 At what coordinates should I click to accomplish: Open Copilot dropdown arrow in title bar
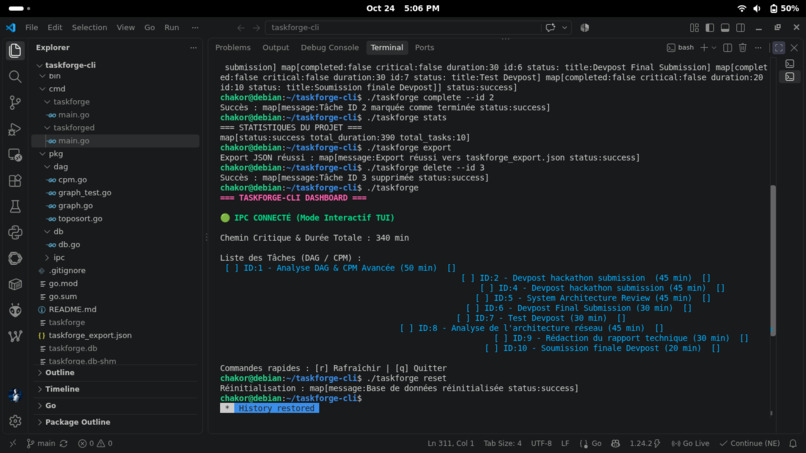564,28
